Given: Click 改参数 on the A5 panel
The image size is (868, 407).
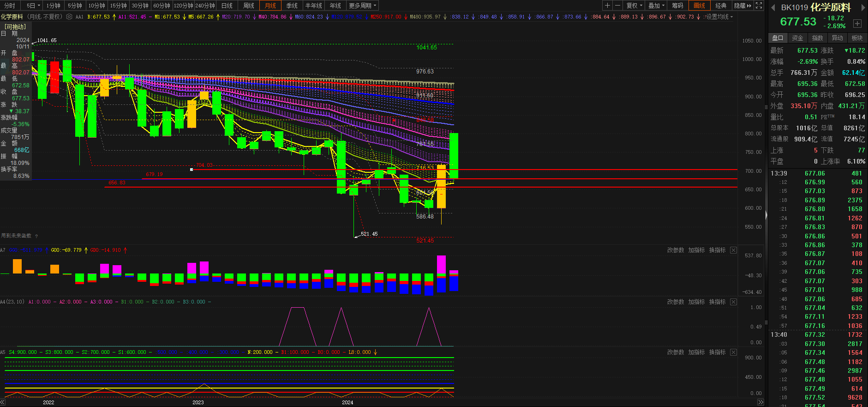Looking at the screenshot, I should point(676,352).
